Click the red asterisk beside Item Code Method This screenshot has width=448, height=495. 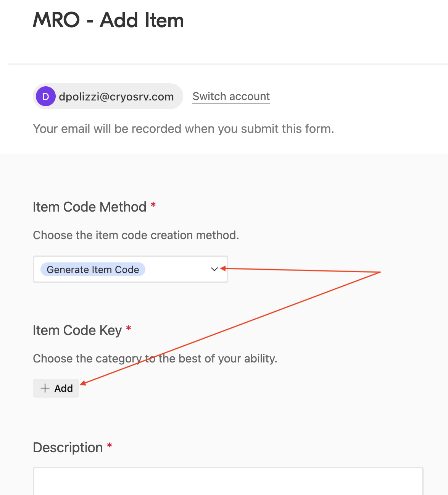tap(153, 205)
